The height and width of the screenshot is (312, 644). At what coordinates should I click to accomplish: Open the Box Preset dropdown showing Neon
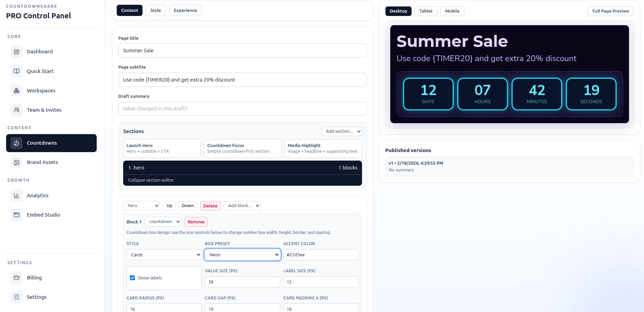242,255
